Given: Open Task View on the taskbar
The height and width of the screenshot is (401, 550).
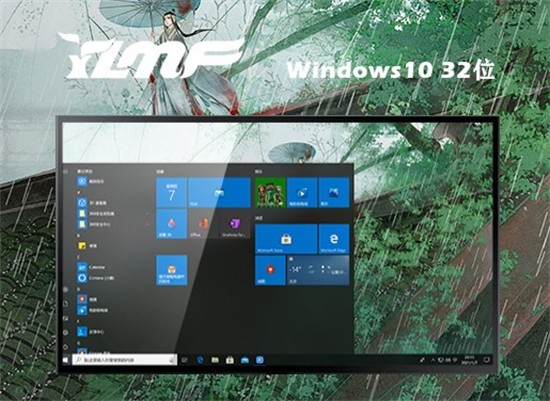Looking at the screenshot, I should point(185,360).
